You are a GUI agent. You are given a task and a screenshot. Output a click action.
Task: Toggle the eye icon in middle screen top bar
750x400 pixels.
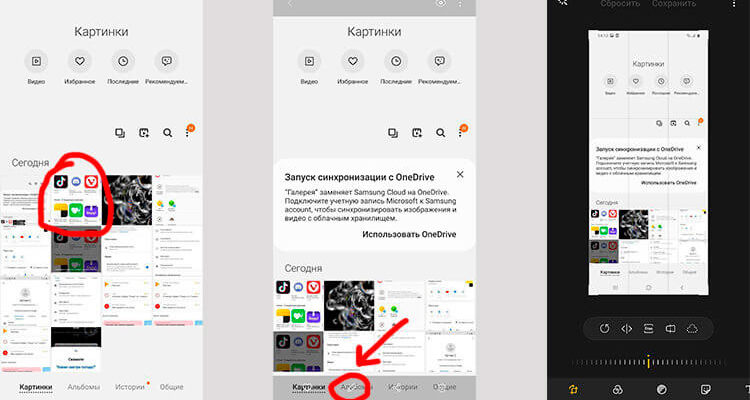(x=441, y=3)
